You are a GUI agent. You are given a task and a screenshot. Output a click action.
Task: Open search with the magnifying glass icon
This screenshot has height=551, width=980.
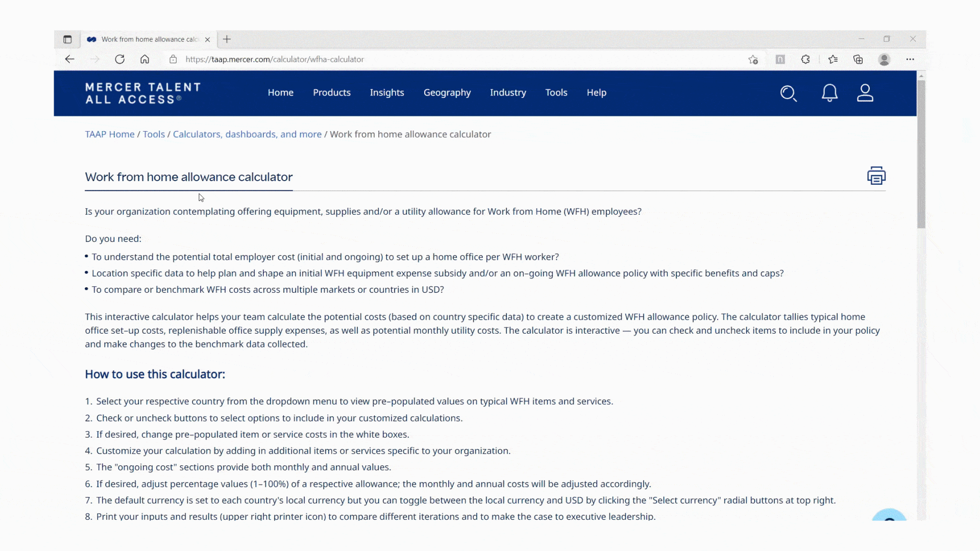coord(789,93)
